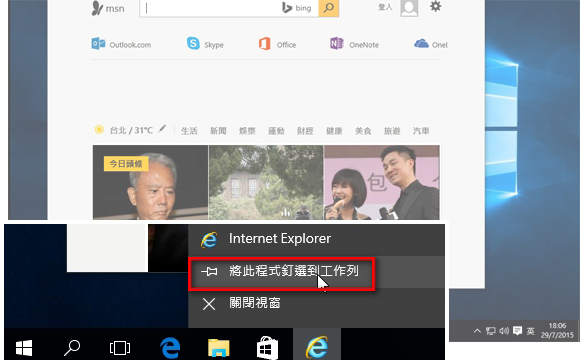Show hidden tray icons chevron
Screen dimensions: 580x364
point(477,331)
